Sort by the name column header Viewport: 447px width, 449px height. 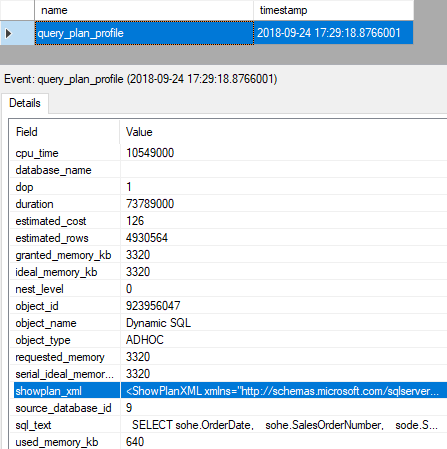pyautogui.click(x=144, y=10)
